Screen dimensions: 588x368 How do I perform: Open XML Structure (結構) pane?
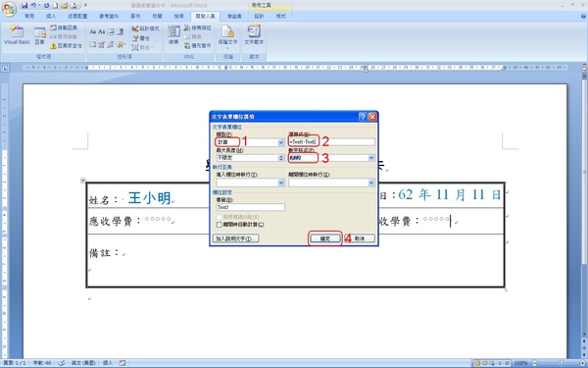pyautogui.click(x=173, y=35)
